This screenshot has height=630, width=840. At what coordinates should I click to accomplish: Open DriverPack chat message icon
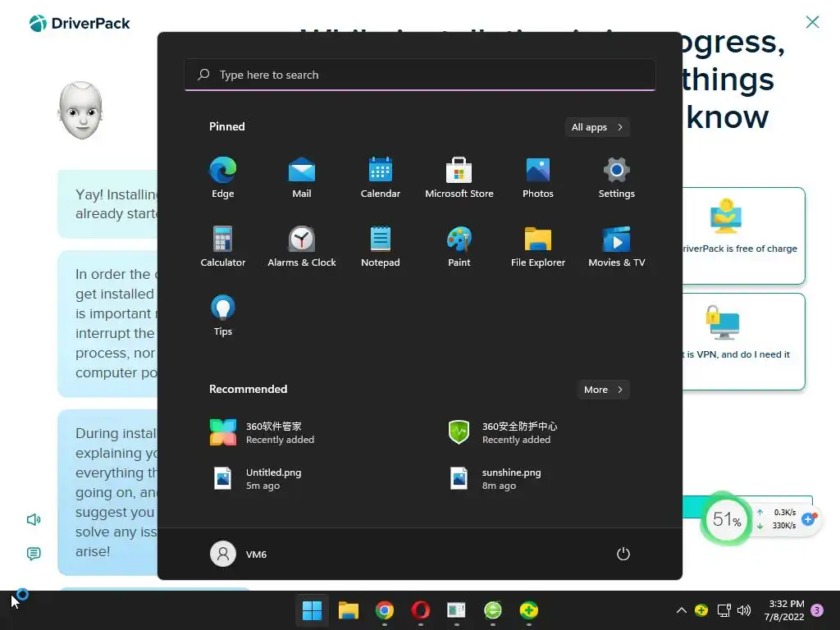click(x=34, y=554)
